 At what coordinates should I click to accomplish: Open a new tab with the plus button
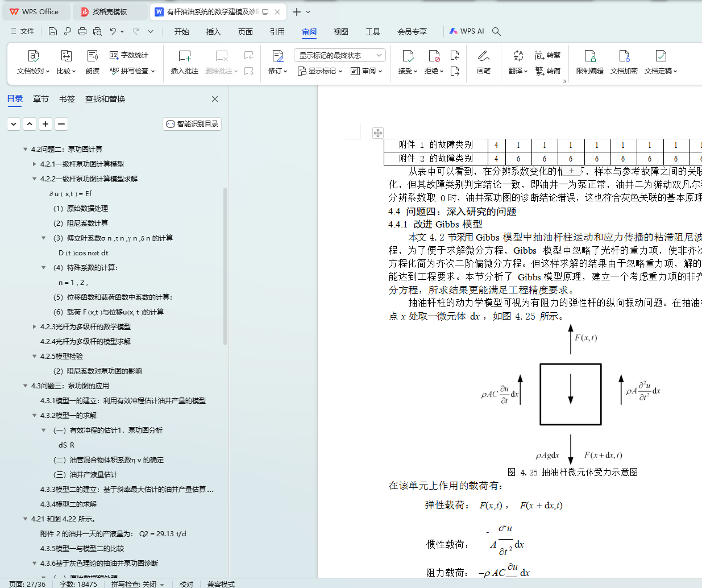[297, 12]
